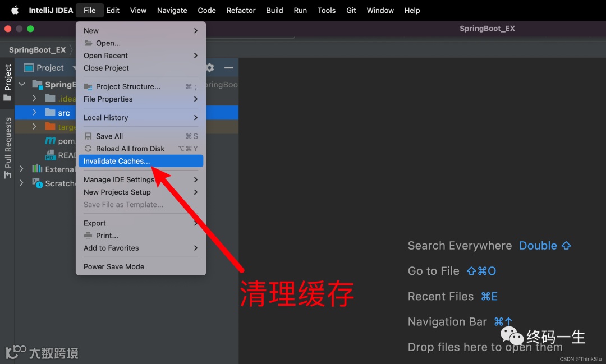Open the Tools menu

click(327, 11)
